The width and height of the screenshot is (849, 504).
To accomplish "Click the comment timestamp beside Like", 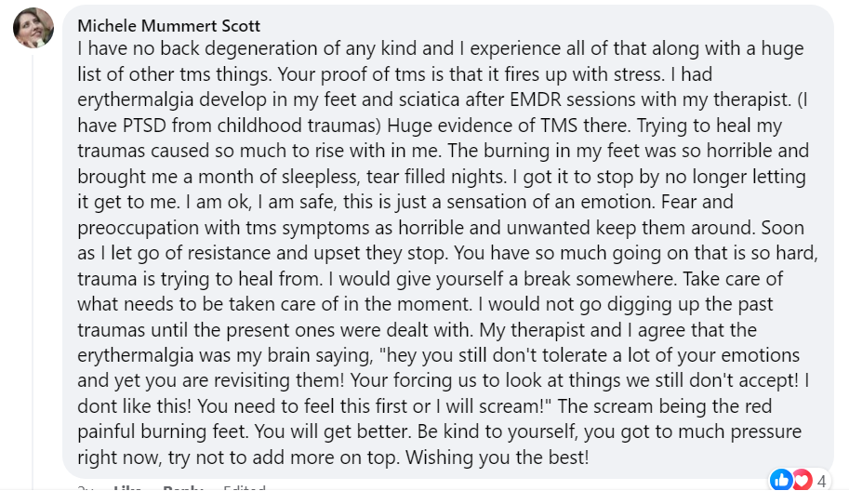I will pos(86,490).
